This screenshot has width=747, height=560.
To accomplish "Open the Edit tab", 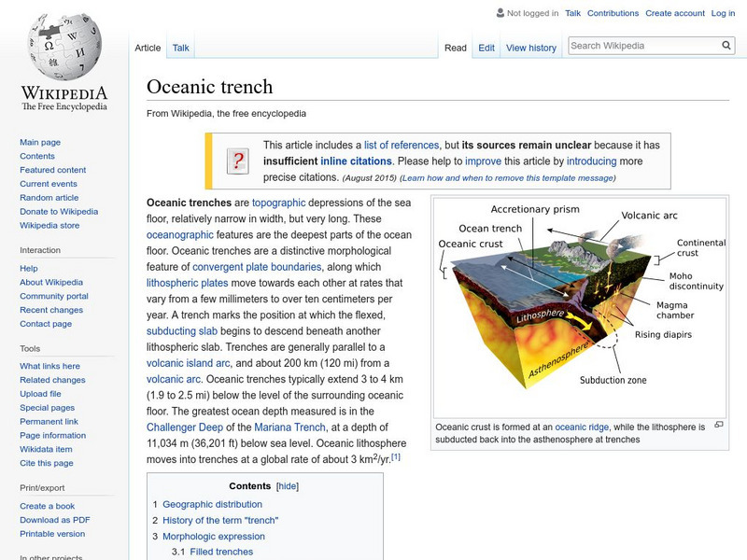I will tap(486, 48).
